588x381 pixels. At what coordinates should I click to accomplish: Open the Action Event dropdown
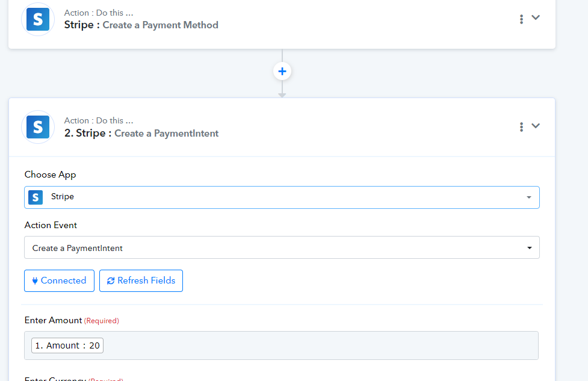pos(282,247)
